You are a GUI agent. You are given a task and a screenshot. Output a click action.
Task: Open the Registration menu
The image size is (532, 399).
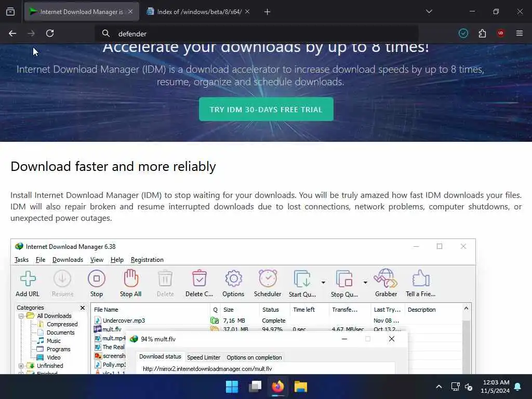[147, 260]
